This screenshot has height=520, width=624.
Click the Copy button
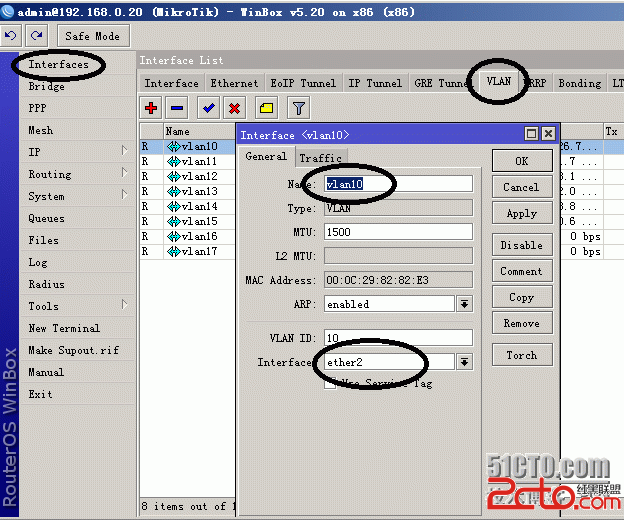tap(522, 297)
